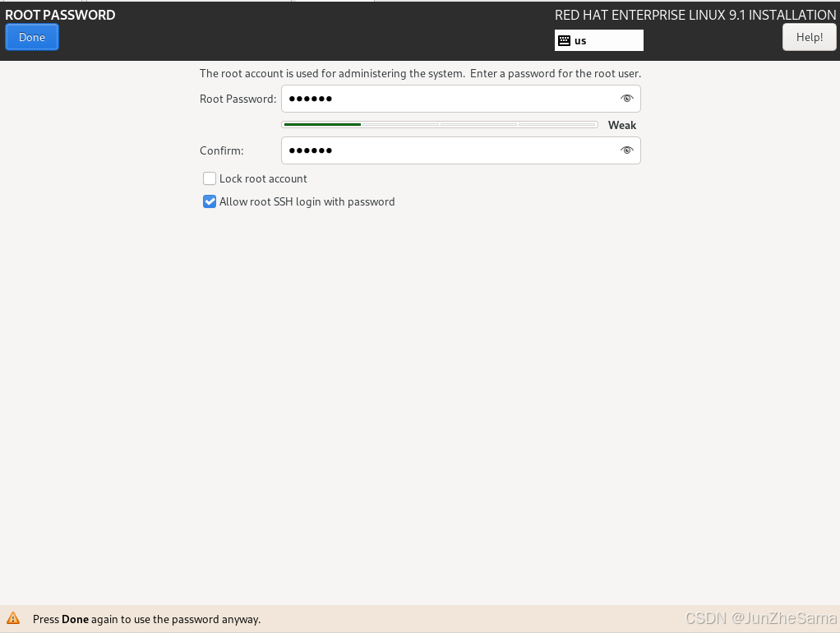Viewport: 840px width, 633px height.
Task: Show confirm password using the eye icon
Action: pyautogui.click(x=627, y=150)
